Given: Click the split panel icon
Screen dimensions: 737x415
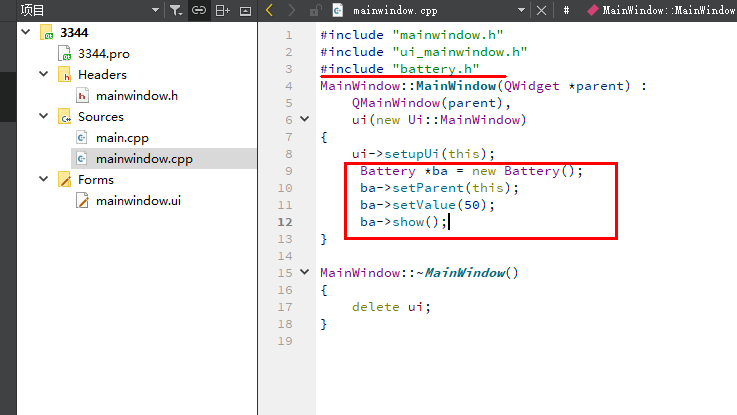Looking at the screenshot, I should [222, 10].
